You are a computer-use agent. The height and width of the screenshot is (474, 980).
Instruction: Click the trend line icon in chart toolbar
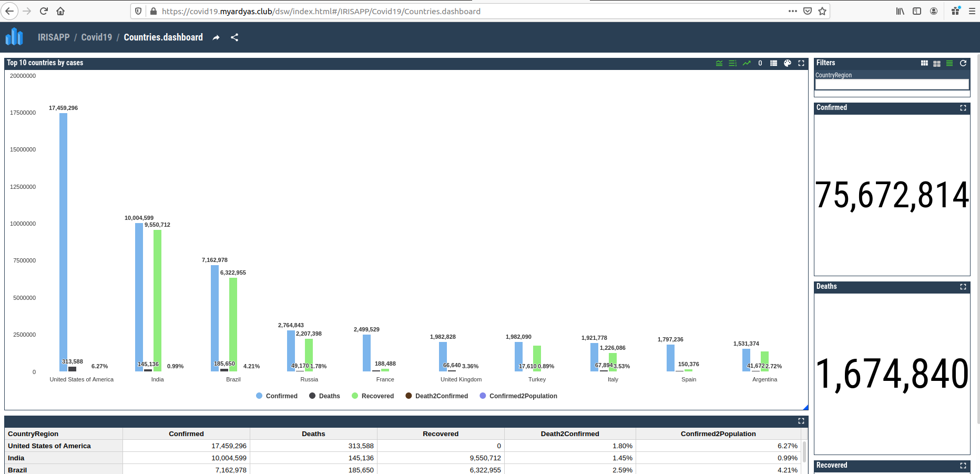[x=747, y=63]
